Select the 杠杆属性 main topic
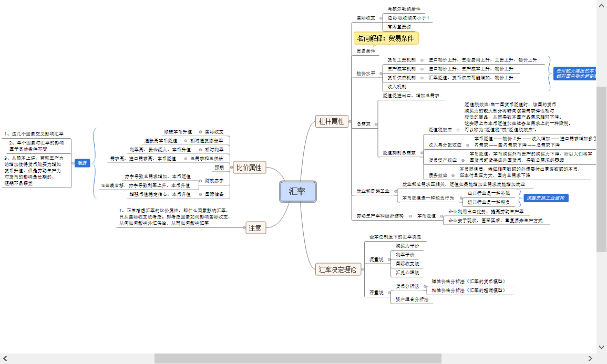This screenshot has height=364, width=607. pos(331,122)
